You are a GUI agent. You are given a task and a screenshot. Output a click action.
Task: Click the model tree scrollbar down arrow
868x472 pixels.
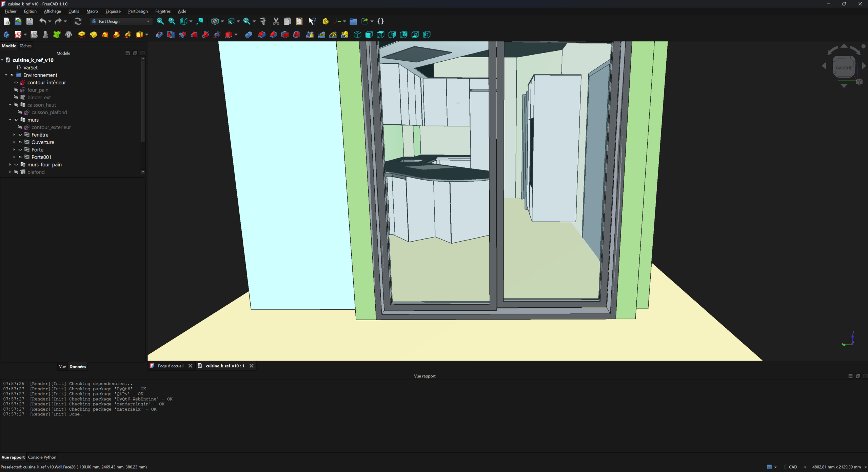pos(143,172)
